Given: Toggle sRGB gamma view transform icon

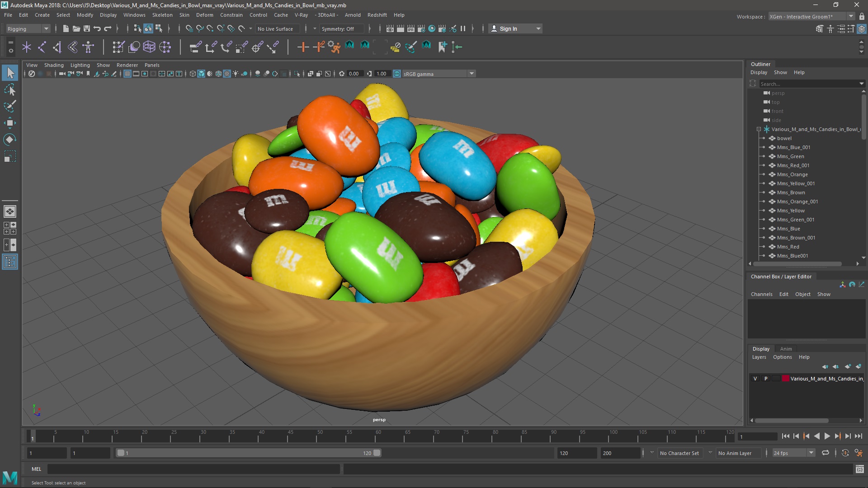Looking at the screenshot, I should [397, 74].
